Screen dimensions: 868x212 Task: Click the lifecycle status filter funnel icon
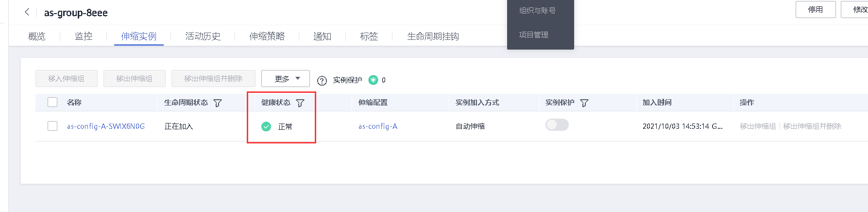(218, 103)
